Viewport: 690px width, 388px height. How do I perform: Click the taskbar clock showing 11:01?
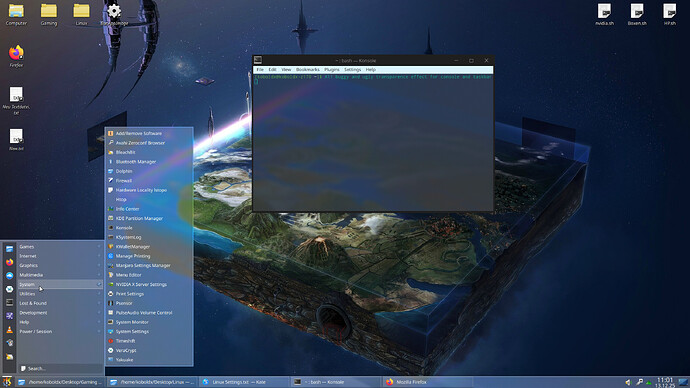coord(665,382)
